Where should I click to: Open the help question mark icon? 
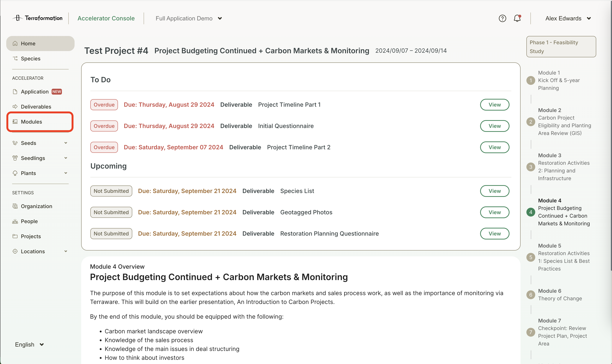pyautogui.click(x=502, y=18)
